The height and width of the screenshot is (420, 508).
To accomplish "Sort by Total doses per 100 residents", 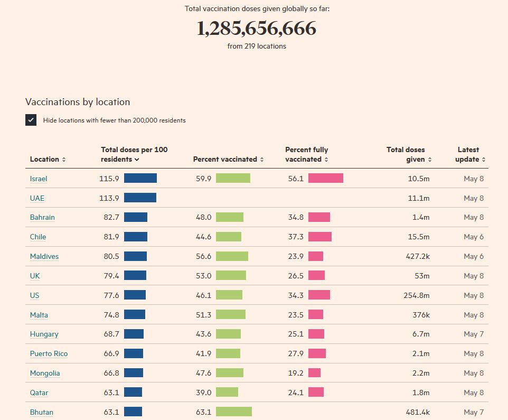I will coord(134,154).
